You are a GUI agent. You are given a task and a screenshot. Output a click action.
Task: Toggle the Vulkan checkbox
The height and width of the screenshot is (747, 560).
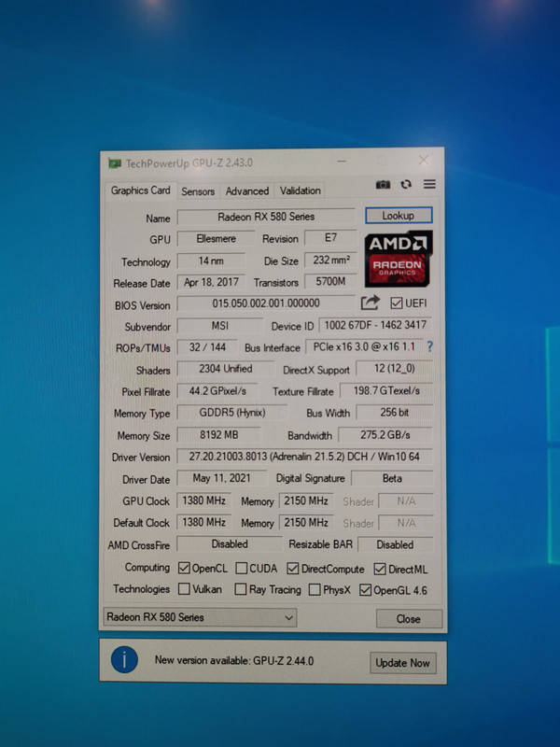[x=184, y=589]
